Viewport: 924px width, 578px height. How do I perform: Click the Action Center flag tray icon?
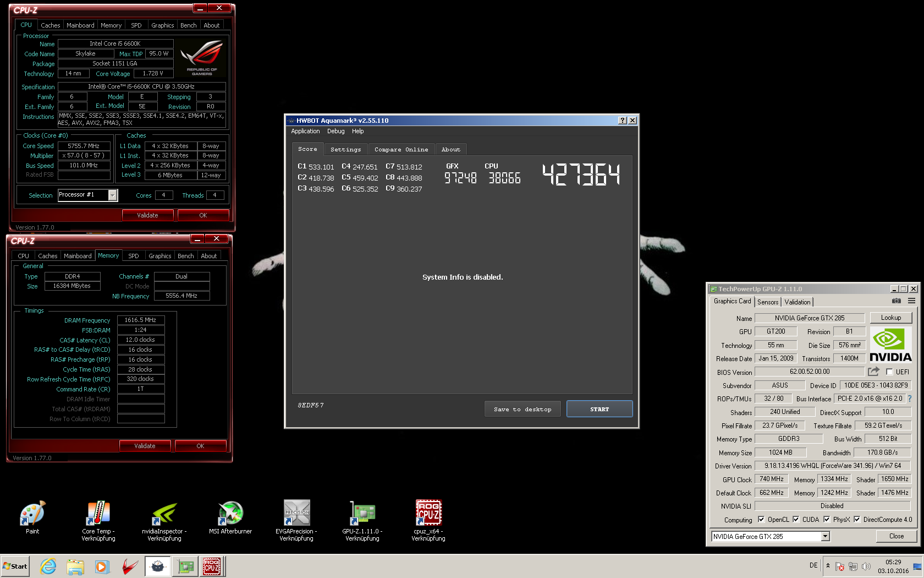coord(840,566)
